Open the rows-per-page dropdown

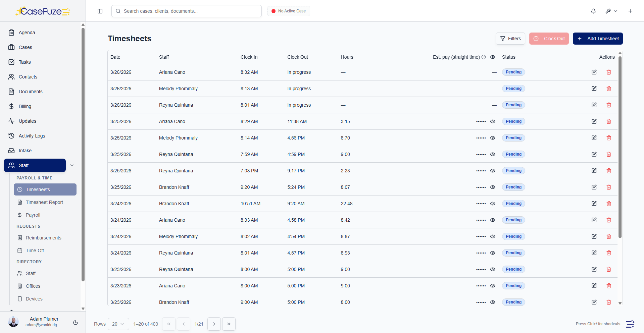coord(118,324)
